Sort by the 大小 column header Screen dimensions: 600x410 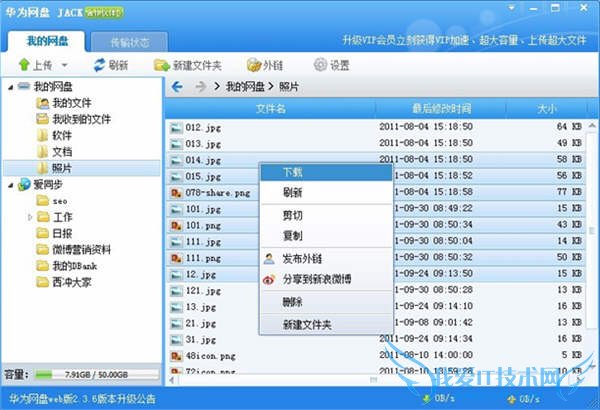(546, 109)
